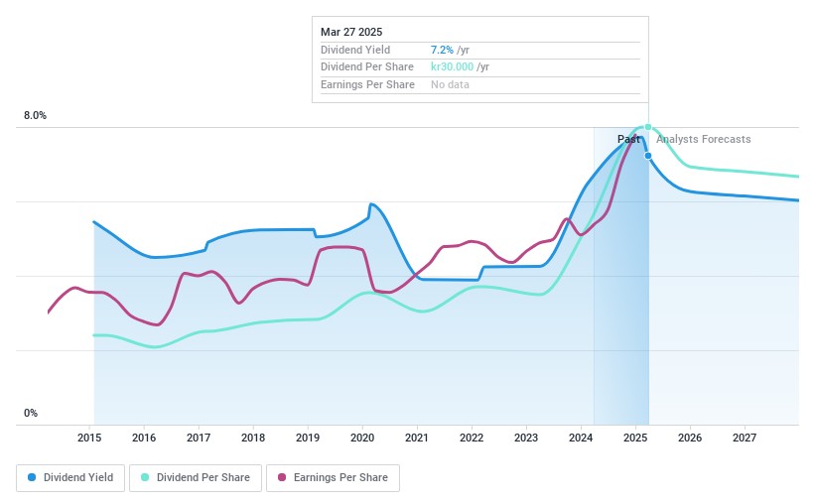Click the 2023 x-axis year label
Screen dimensions: 815x504
point(526,438)
